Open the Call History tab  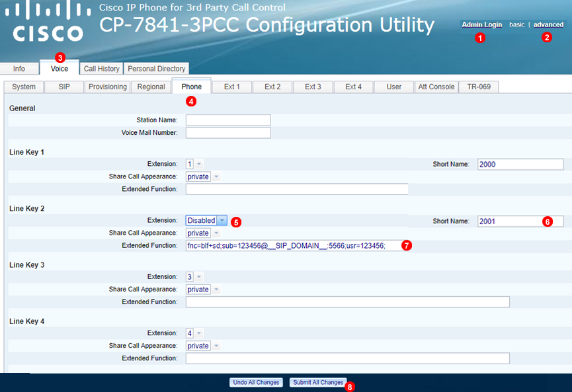[101, 69]
